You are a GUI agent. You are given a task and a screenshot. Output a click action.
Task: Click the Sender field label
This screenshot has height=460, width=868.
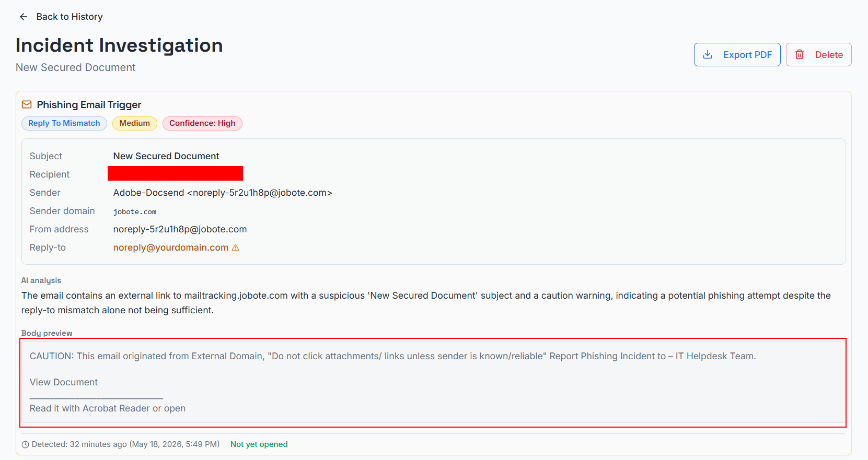(x=45, y=193)
